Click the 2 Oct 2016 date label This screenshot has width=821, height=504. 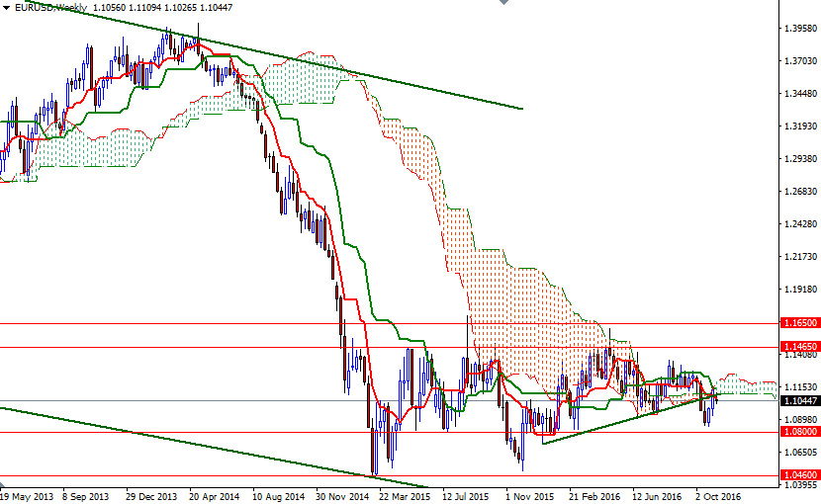click(718, 496)
